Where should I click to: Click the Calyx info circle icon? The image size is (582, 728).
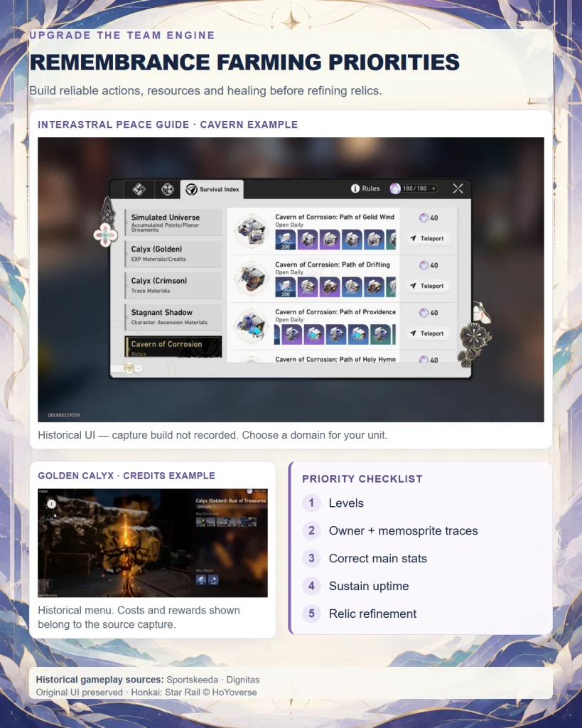(51, 504)
